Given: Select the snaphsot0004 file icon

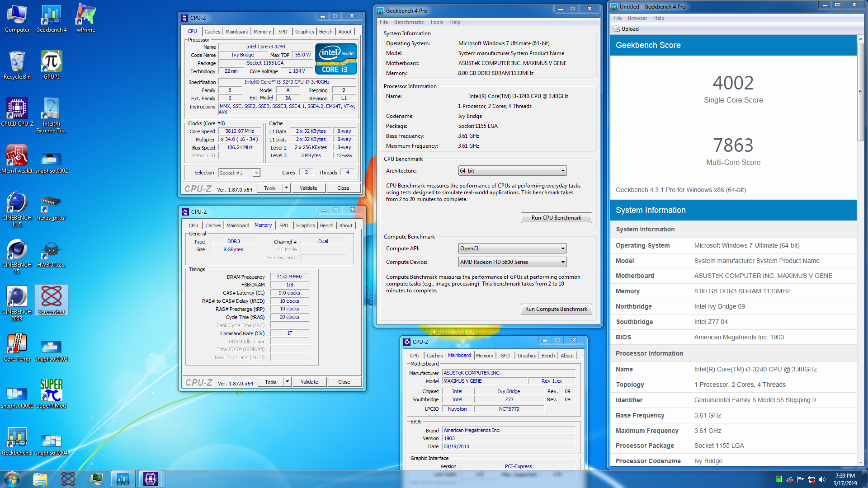Looking at the screenshot, I should click(x=52, y=446).
